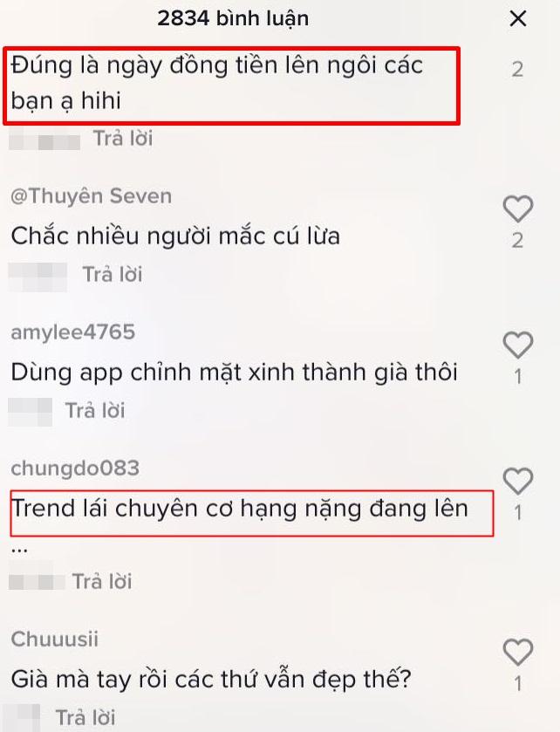Click Trả lời below chungdo083's comment
560x732 pixels.
(102, 581)
